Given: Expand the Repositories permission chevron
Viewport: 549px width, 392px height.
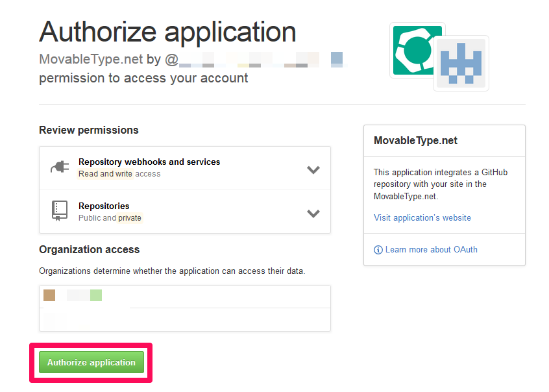Looking at the screenshot, I should [313, 213].
